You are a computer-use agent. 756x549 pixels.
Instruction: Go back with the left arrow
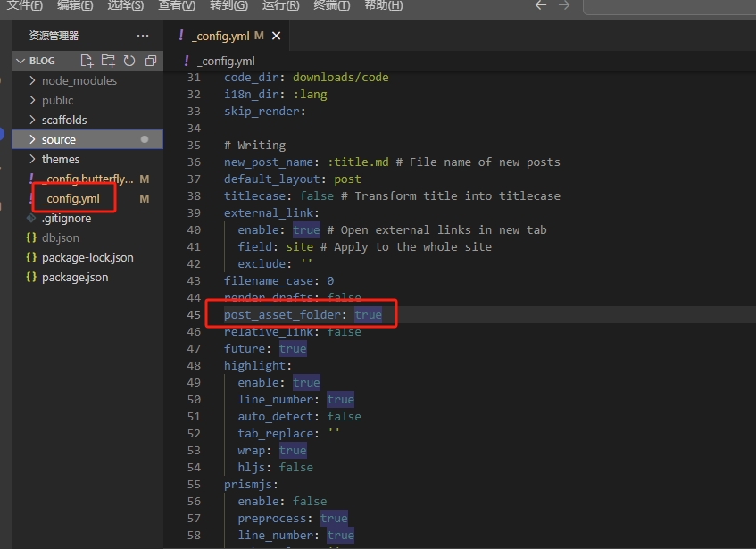coord(541,5)
